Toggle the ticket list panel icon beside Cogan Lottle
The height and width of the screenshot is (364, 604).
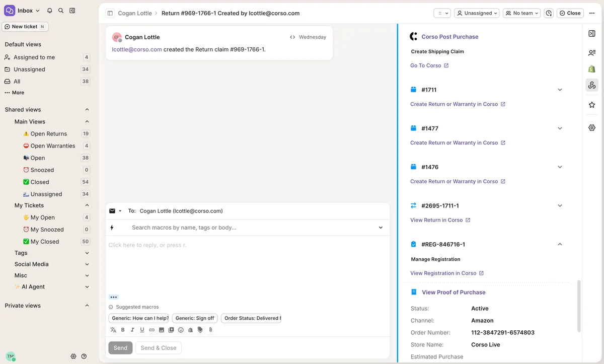(110, 13)
